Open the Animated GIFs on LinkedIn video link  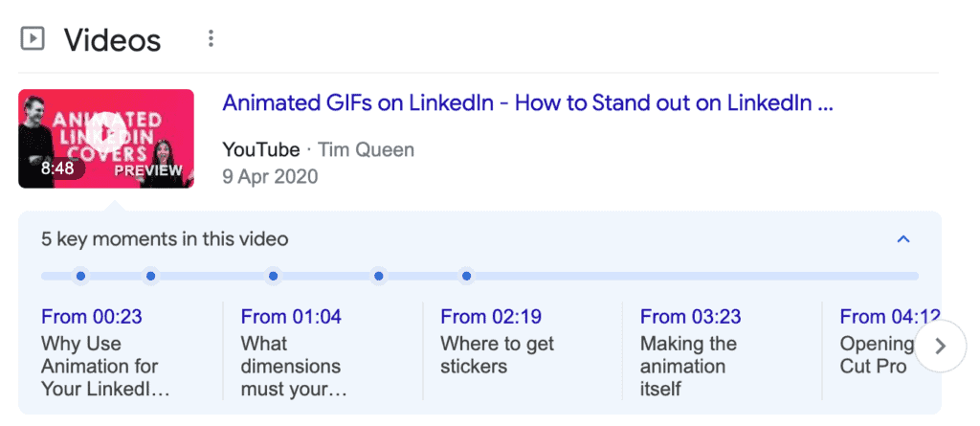[527, 102]
